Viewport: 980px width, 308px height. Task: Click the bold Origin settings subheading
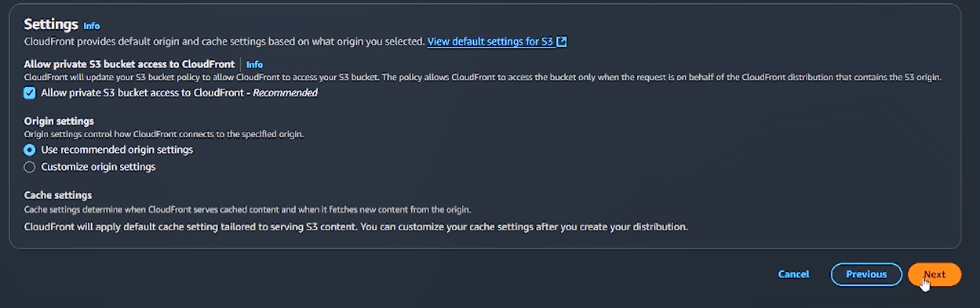[x=59, y=121]
